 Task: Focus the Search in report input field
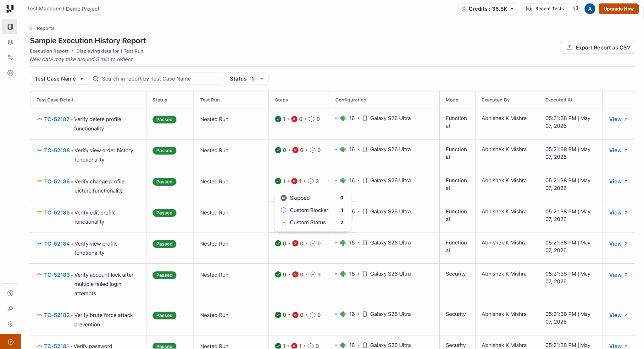155,79
